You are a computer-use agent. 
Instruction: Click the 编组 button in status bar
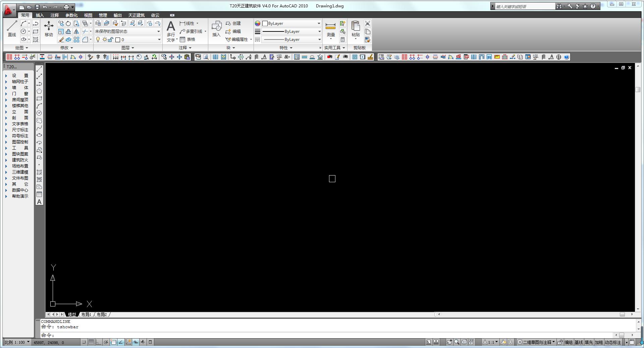coord(569,342)
